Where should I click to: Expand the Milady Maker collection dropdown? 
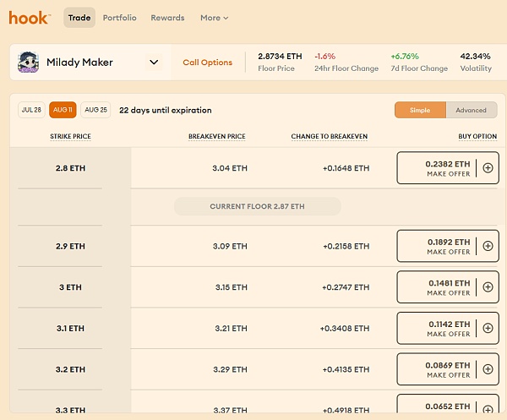[x=154, y=62]
